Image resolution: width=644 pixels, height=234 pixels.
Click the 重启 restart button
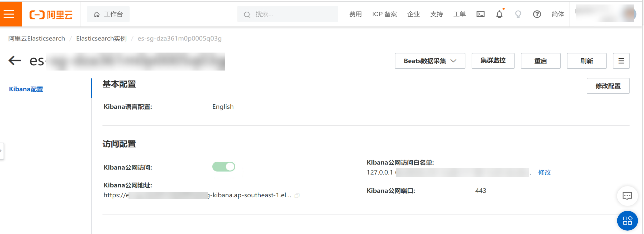(540, 61)
